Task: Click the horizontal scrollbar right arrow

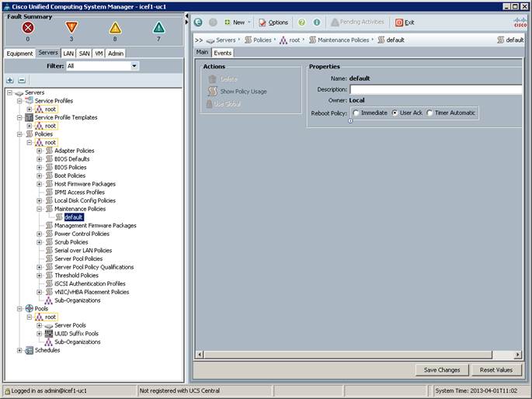Action: coord(517,355)
